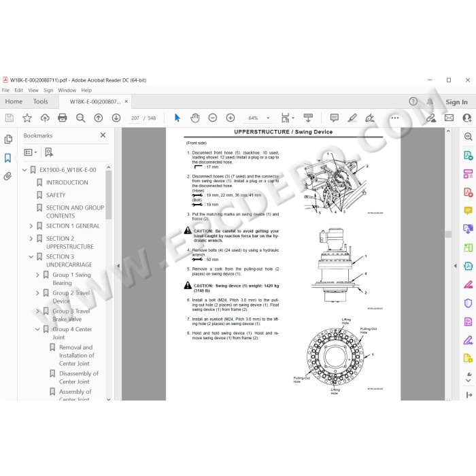The width and height of the screenshot is (476, 476).
Task: Toggle the bookmarks panel icon
Action: [8, 158]
